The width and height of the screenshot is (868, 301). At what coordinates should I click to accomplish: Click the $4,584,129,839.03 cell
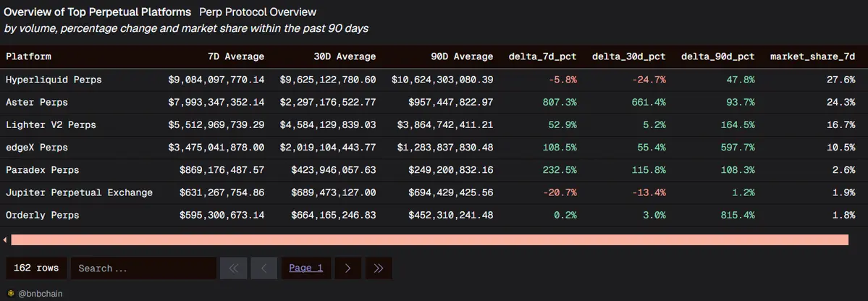328,125
